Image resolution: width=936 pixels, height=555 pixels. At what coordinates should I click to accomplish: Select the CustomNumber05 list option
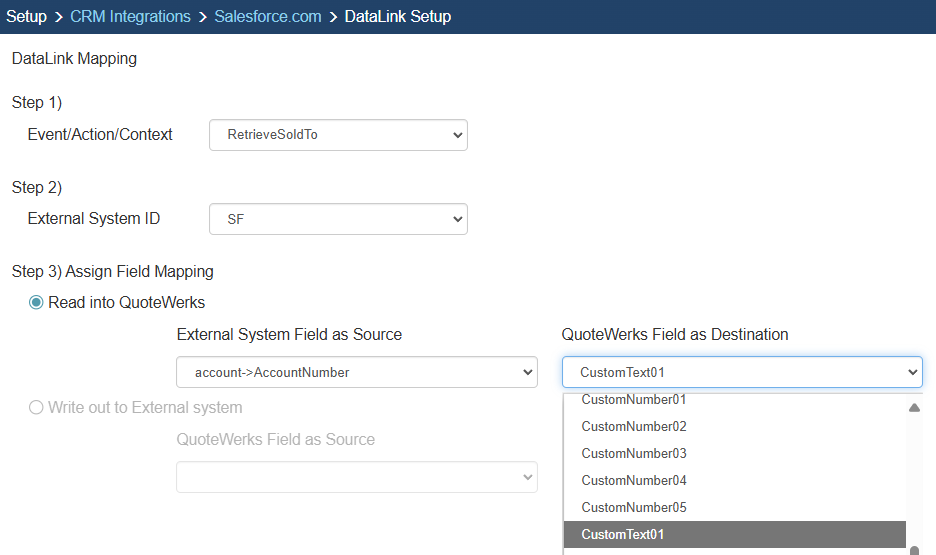click(634, 507)
